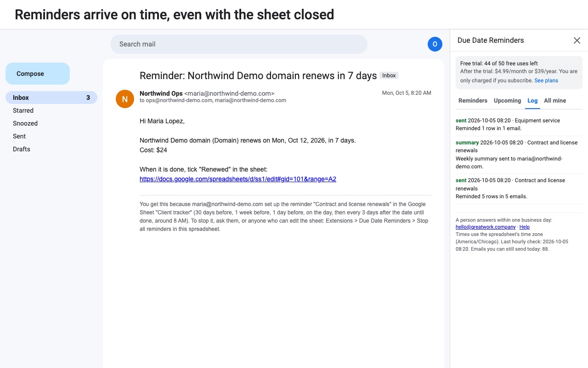
Task: Select the Equipment service log entry
Action: (x=519, y=124)
